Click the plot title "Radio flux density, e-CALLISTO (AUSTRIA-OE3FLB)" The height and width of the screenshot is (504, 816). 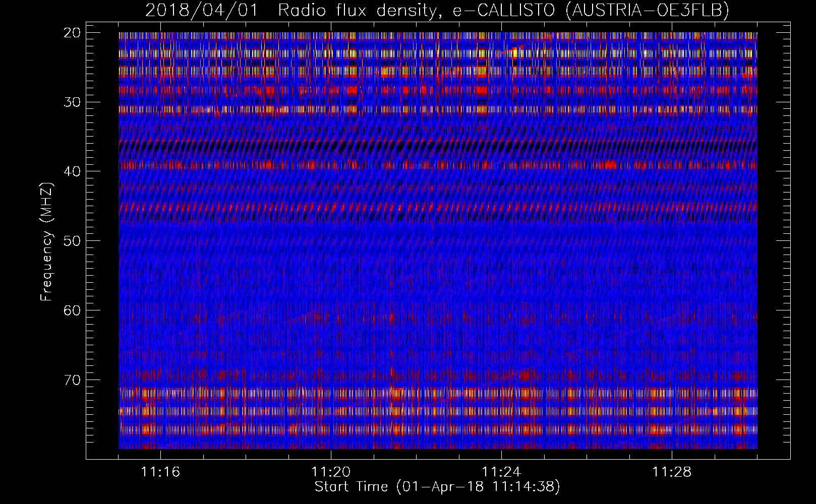[x=503, y=11]
